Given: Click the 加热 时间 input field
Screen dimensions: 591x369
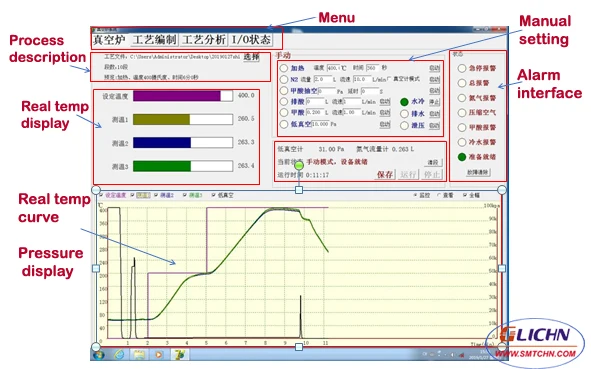Looking at the screenshot, I should point(373,68).
